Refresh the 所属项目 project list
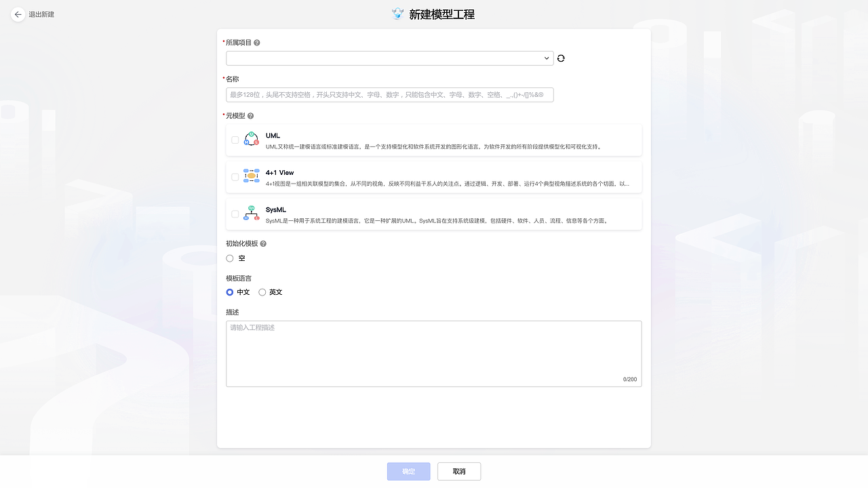The height and width of the screenshot is (488, 868). point(560,58)
